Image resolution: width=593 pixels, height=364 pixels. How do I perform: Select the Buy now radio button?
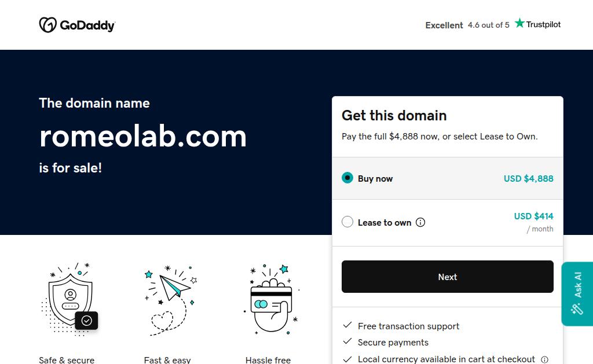[347, 178]
